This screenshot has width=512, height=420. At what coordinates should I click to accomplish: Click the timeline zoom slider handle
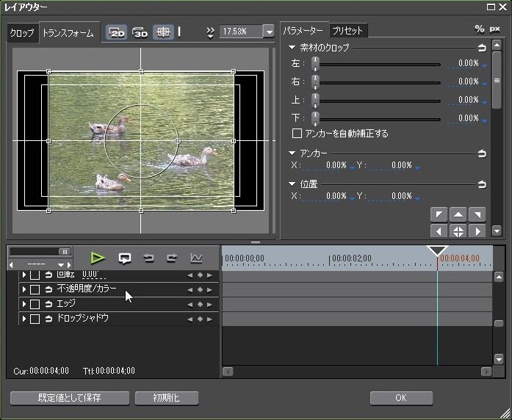(x=65, y=252)
